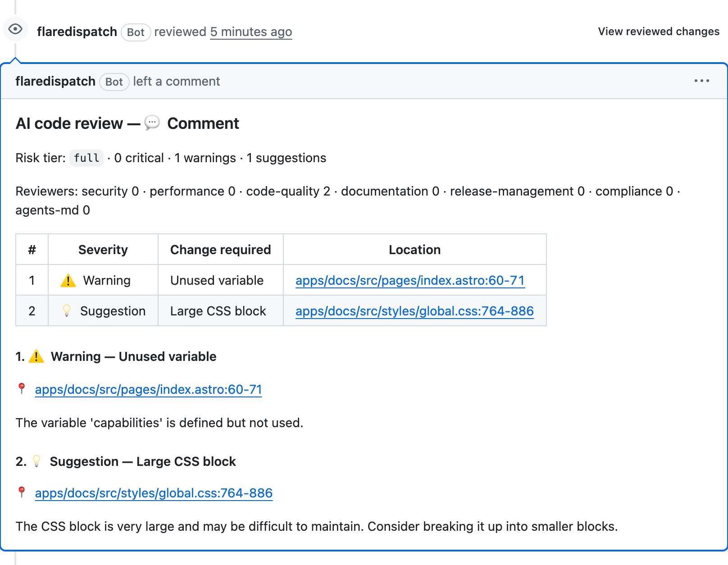Viewport: 728px width, 565px height.
Task: Click the 'full' risk tier code label
Action: (86, 158)
